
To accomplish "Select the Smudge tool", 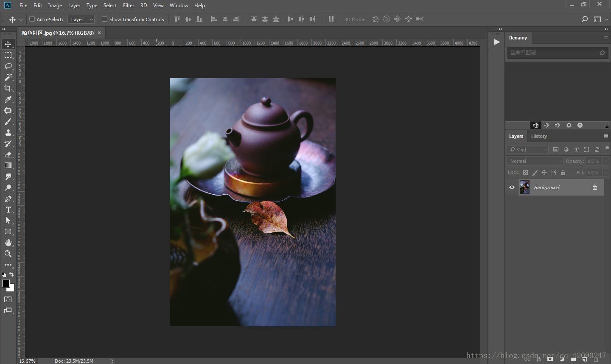I will point(8,176).
